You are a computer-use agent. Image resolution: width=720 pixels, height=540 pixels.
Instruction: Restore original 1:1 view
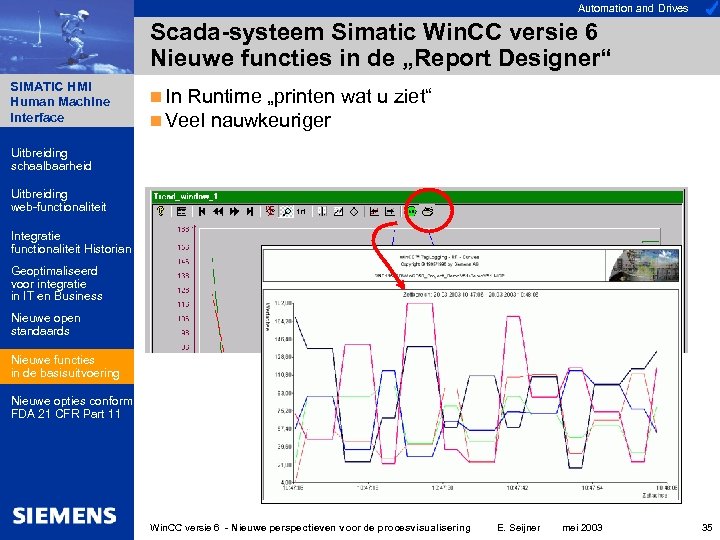(x=301, y=211)
